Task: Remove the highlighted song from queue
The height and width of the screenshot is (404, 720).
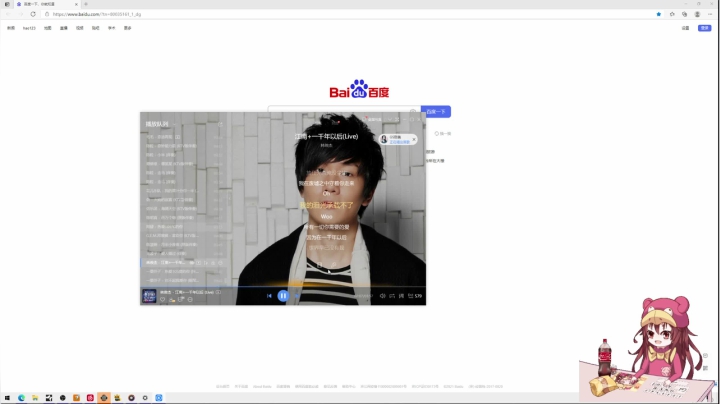Action: (x=213, y=263)
